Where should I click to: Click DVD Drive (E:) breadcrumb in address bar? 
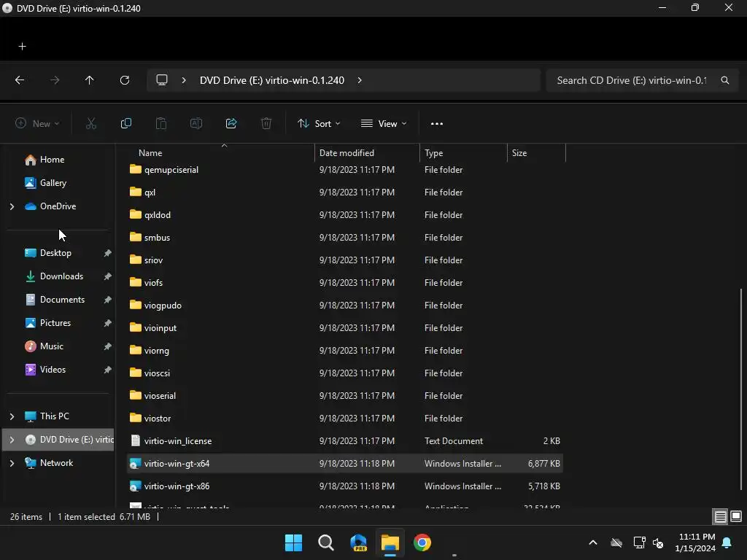click(x=271, y=80)
